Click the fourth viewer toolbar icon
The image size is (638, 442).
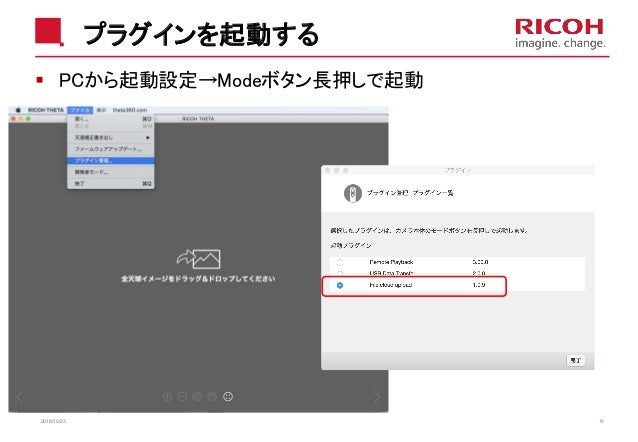point(212,396)
